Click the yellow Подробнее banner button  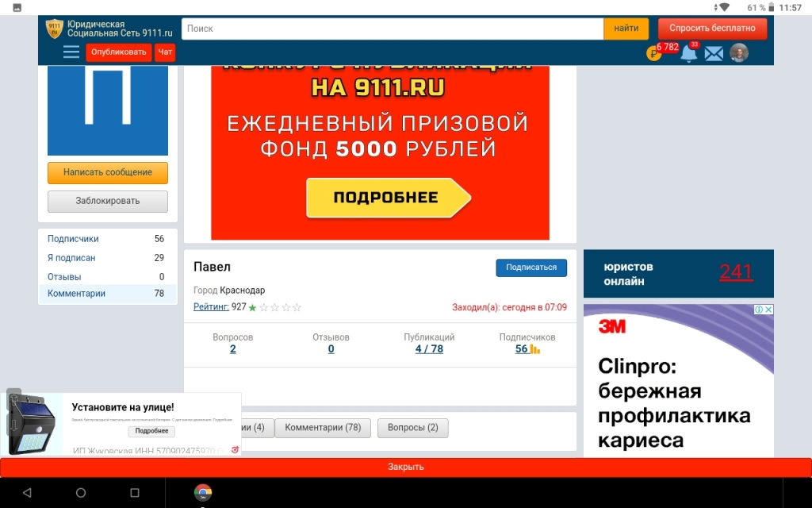[386, 198]
